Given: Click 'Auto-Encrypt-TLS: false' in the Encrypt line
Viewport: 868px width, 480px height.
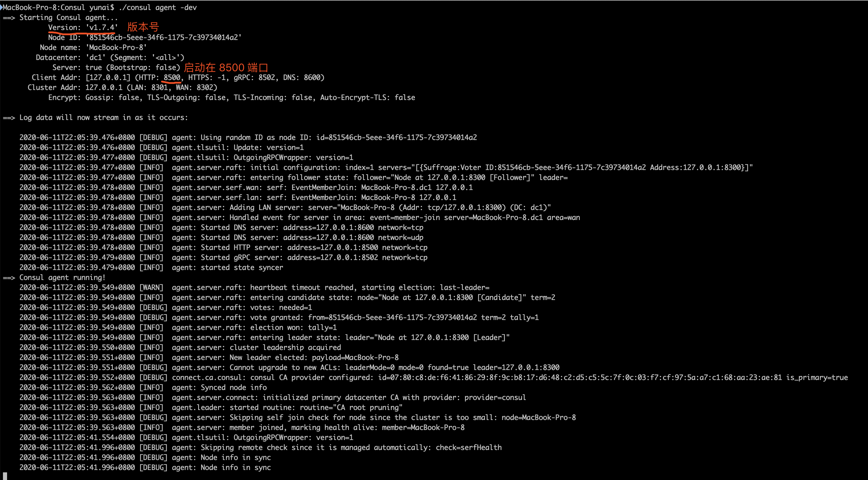Looking at the screenshot, I should point(367,98).
